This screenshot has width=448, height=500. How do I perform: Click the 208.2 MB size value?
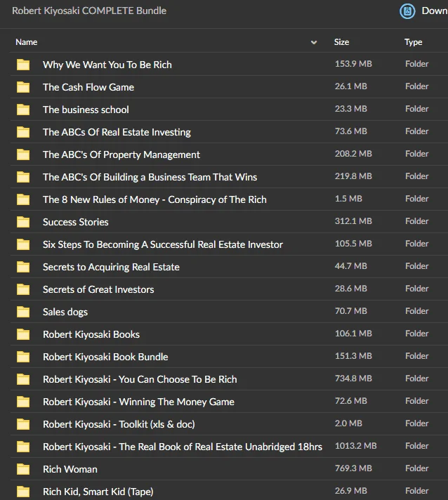(353, 154)
